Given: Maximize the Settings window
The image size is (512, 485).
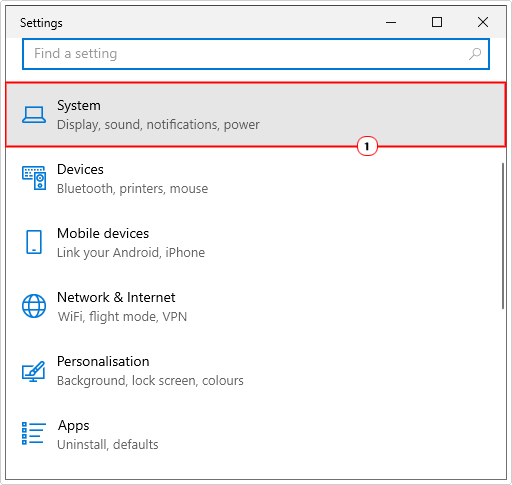Looking at the screenshot, I should pos(437,22).
